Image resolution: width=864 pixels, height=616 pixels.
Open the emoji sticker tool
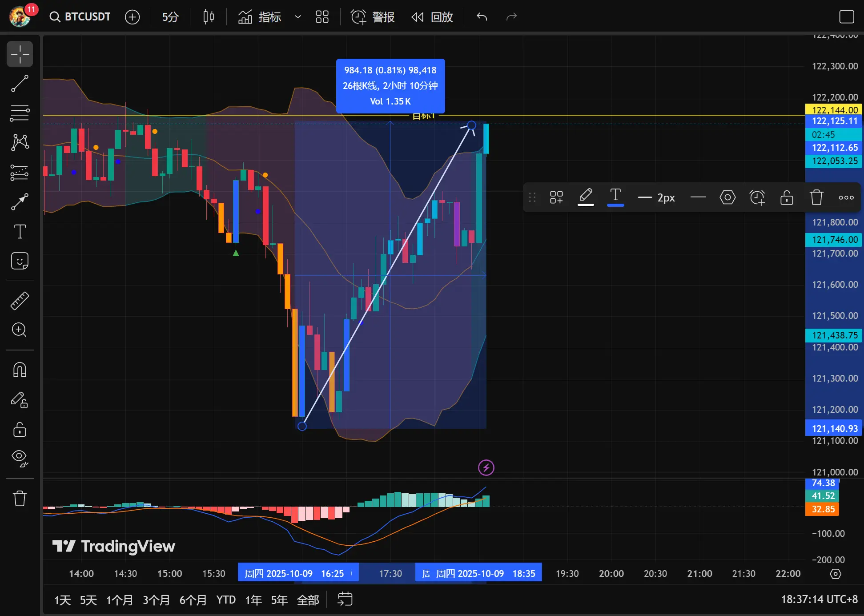20,261
